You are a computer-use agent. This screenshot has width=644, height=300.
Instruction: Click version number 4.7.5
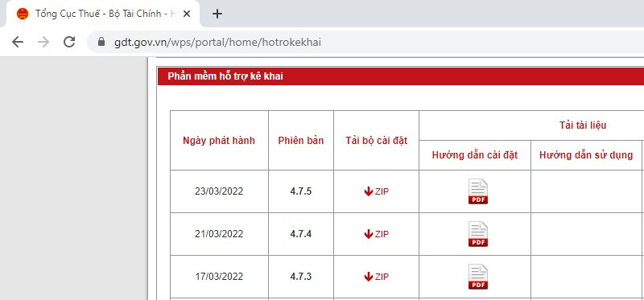click(x=300, y=191)
